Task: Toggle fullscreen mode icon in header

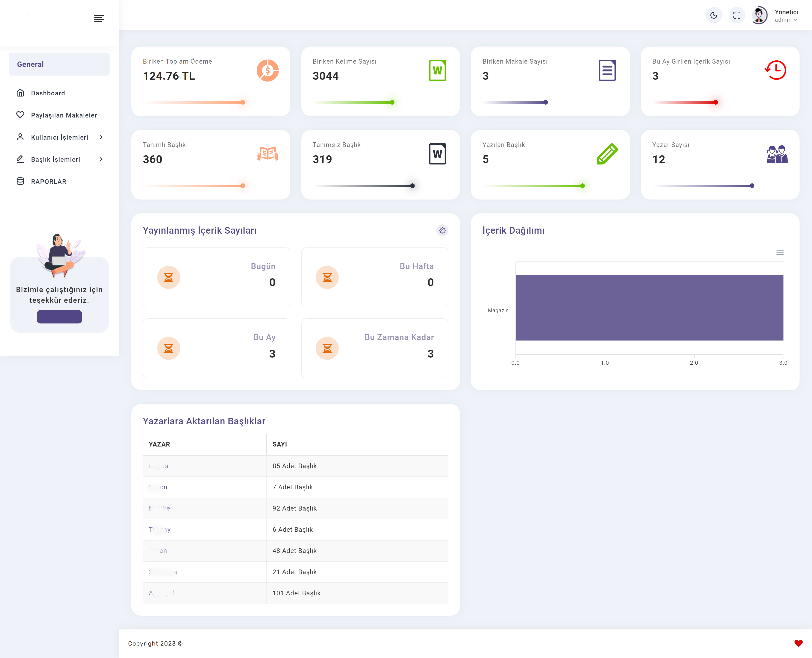Action: tap(737, 15)
